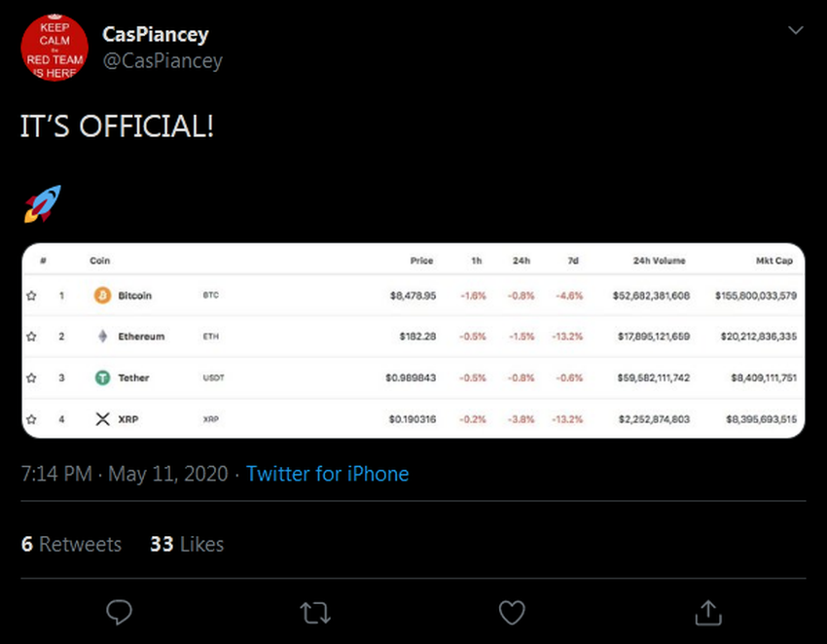Click the Bitcoin coin logo
This screenshot has width=827, height=644.
click(x=102, y=296)
